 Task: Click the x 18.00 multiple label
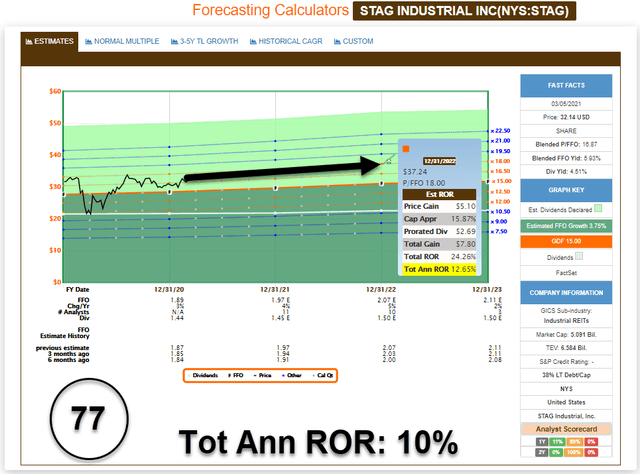tap(500, 161)
